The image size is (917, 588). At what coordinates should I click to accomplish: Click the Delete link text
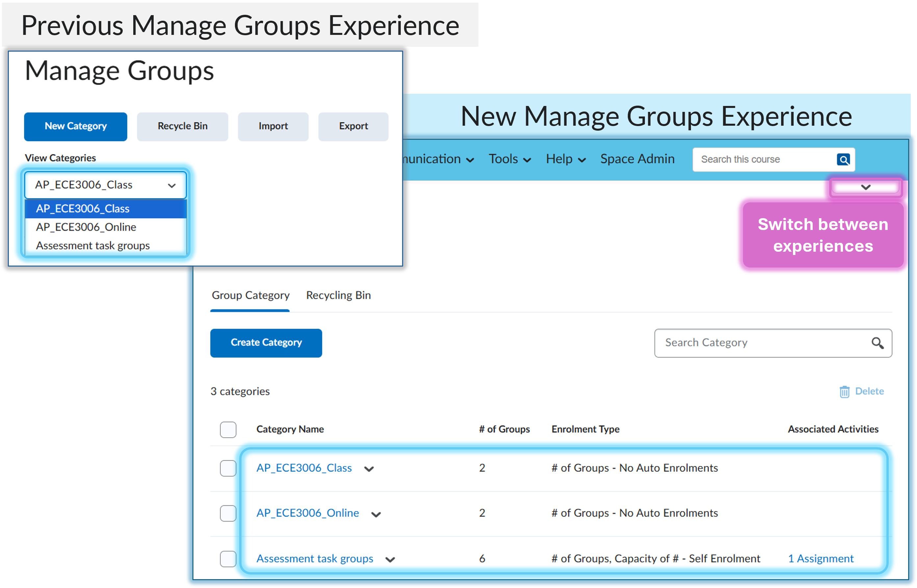[x=869, y=391]
